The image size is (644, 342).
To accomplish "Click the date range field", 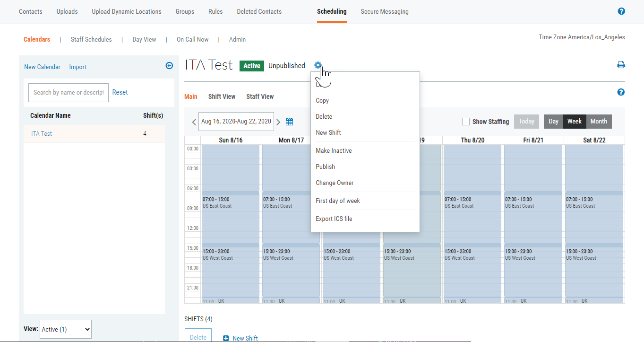I will pos(236,122).
